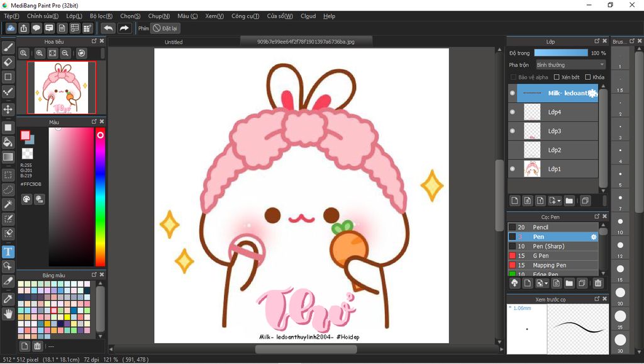Zoom in on the navigator
644x364 pixels.
40,53
